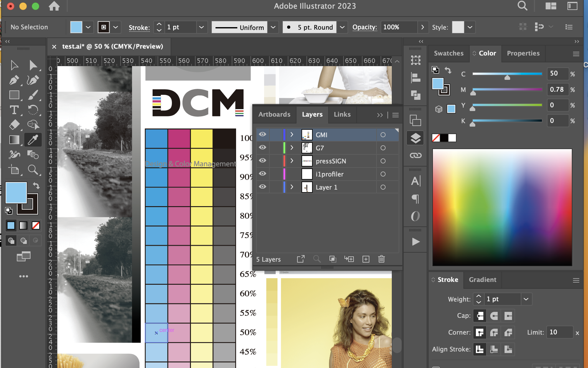
Task: Swap fill and stroke in the toolbar
Action: (x=36, y=186)
